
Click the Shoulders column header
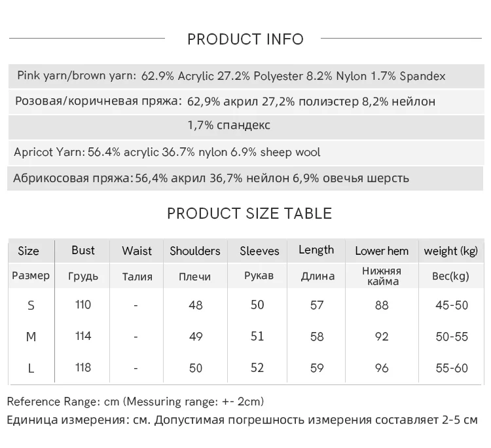pyautogui.click(x=195, y=251)
